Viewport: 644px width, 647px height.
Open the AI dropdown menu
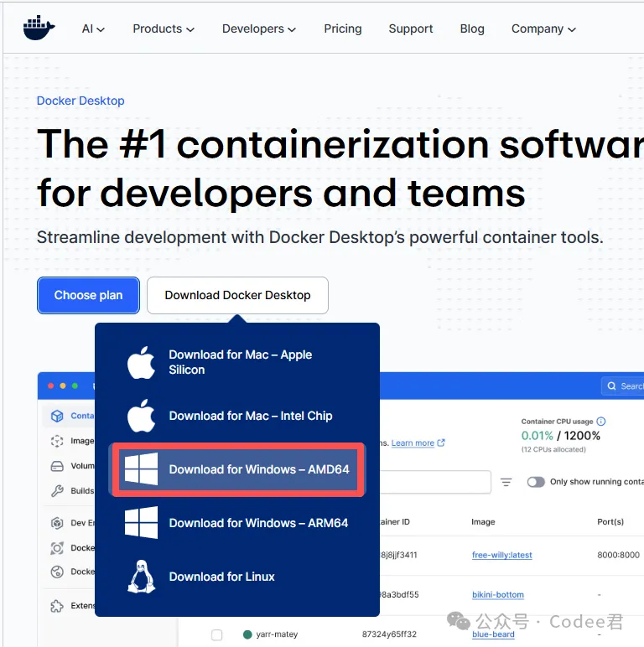point(93,28)
